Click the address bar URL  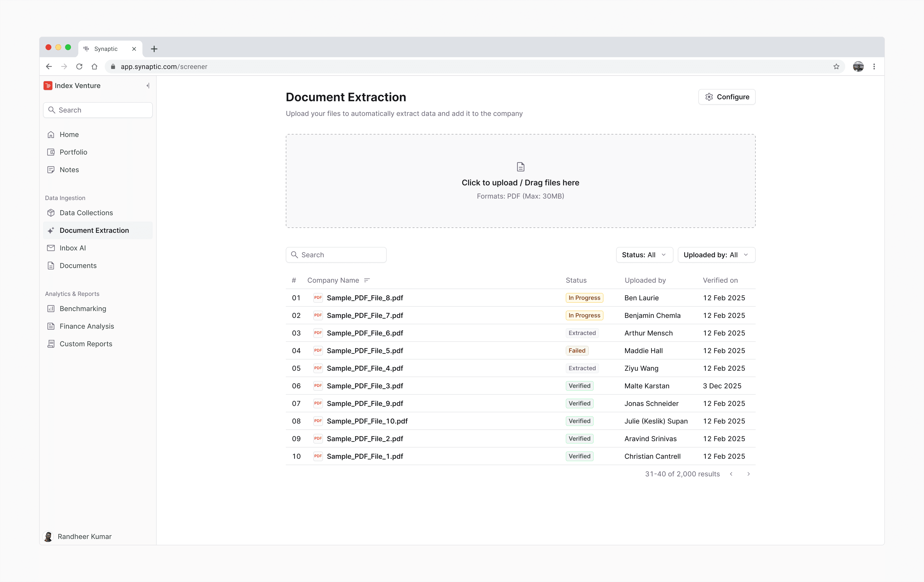pyautogui.click(x=164, y=67)
